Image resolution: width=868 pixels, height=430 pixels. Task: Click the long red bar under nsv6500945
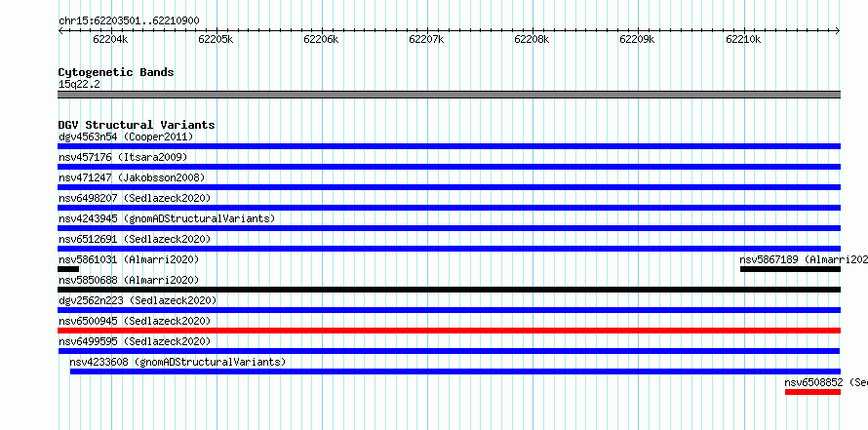449,331
